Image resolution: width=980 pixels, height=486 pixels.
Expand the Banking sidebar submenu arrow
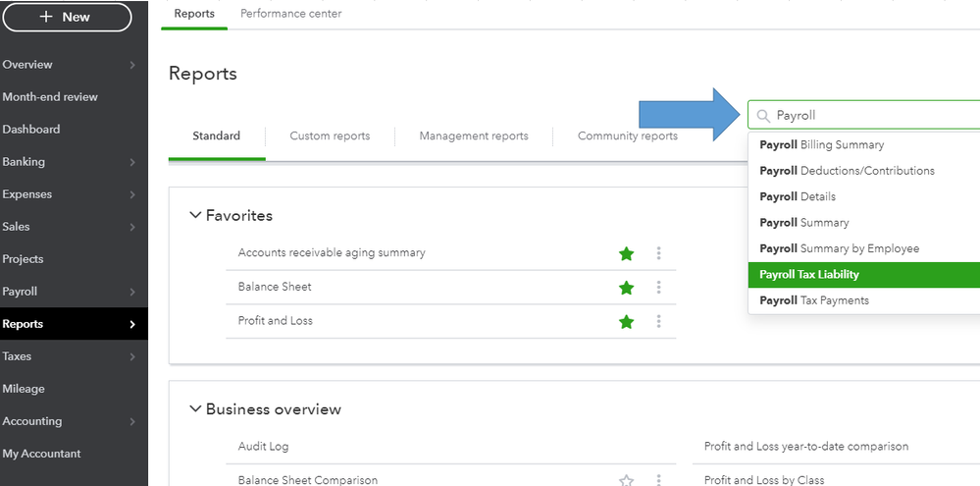132,162
